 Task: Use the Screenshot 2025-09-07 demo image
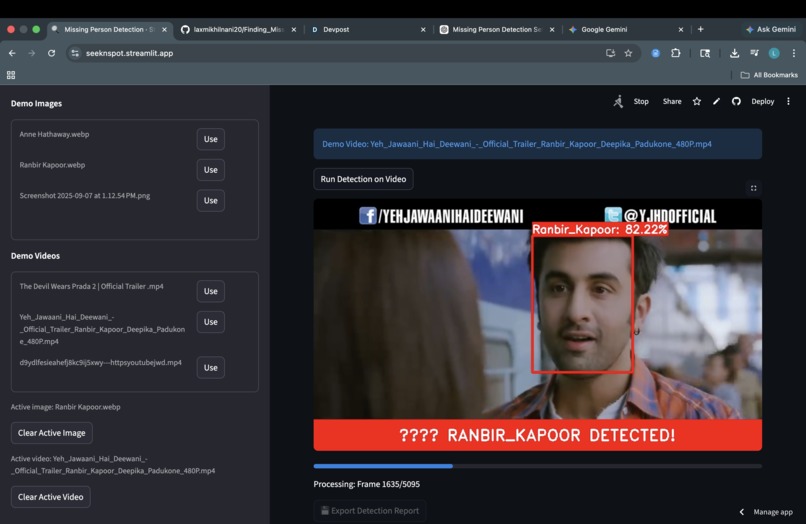coord(210,201)
